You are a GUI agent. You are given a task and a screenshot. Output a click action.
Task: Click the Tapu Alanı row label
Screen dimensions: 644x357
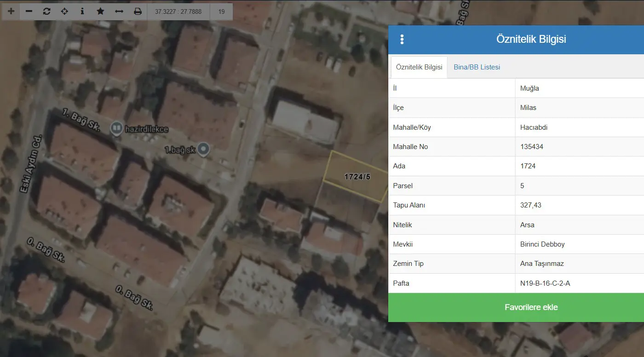tap(409, 205)
